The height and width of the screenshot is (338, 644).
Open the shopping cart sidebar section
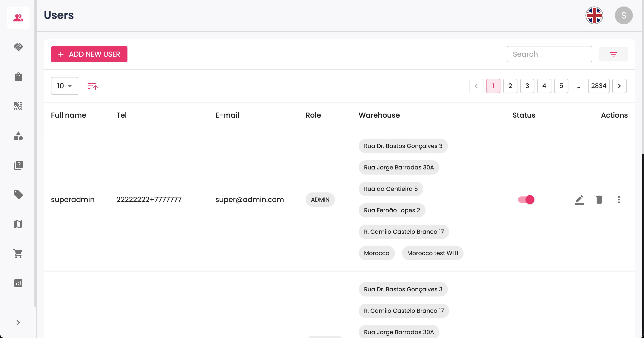(x=18, y=253)
